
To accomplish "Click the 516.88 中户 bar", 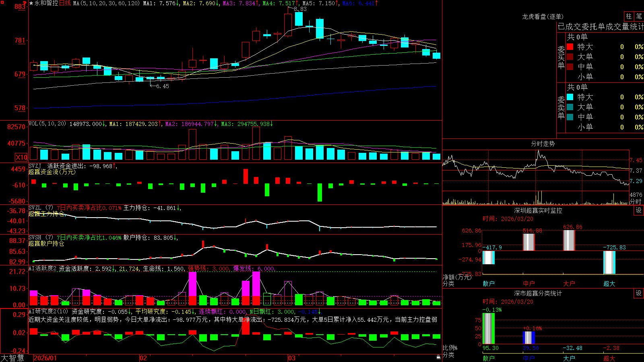I will coord(529,242).
